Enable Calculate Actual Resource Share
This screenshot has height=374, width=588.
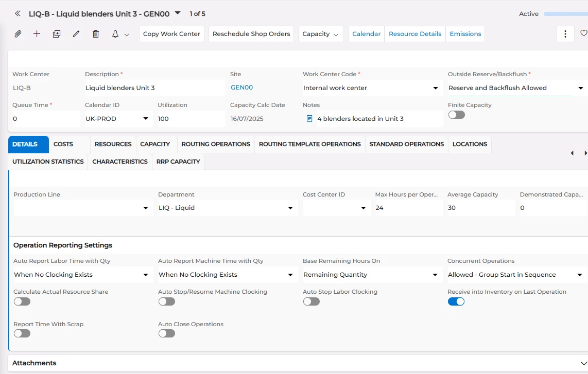22,301
